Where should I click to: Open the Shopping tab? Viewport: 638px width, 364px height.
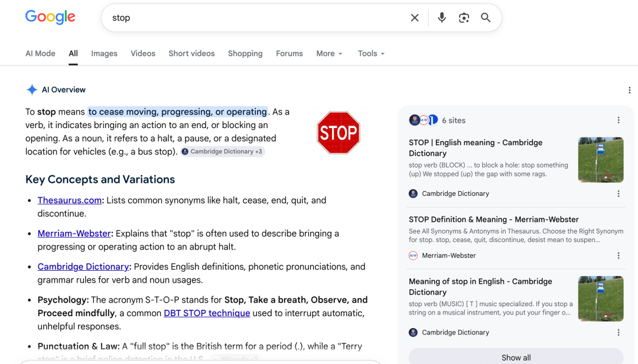click(x=245, y=54)
